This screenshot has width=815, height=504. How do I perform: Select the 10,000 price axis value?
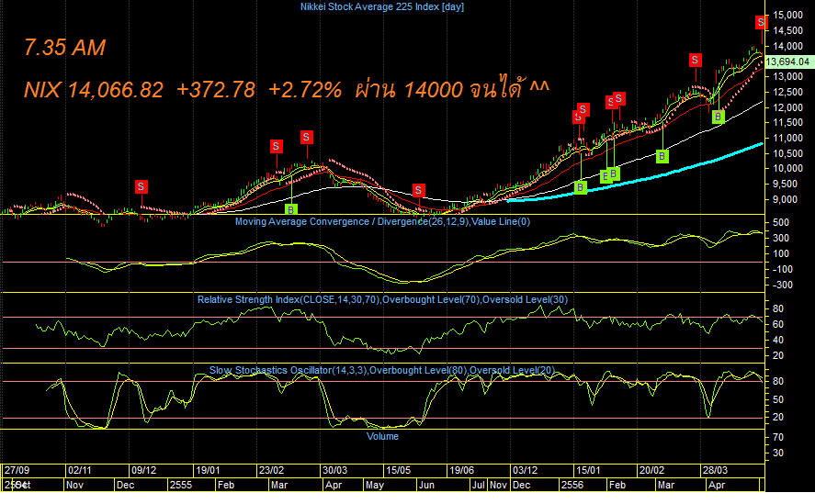(x=788, y=169)
